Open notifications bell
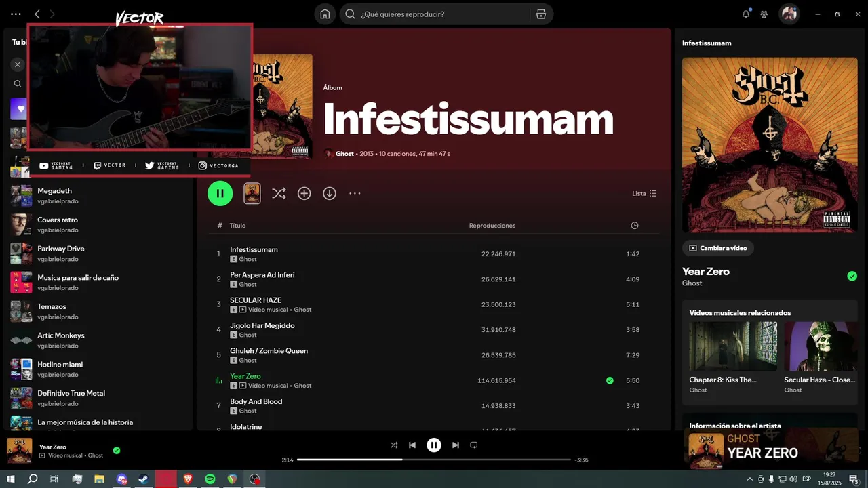Viewport: 868px width, 488px height. tap(746, 14)
